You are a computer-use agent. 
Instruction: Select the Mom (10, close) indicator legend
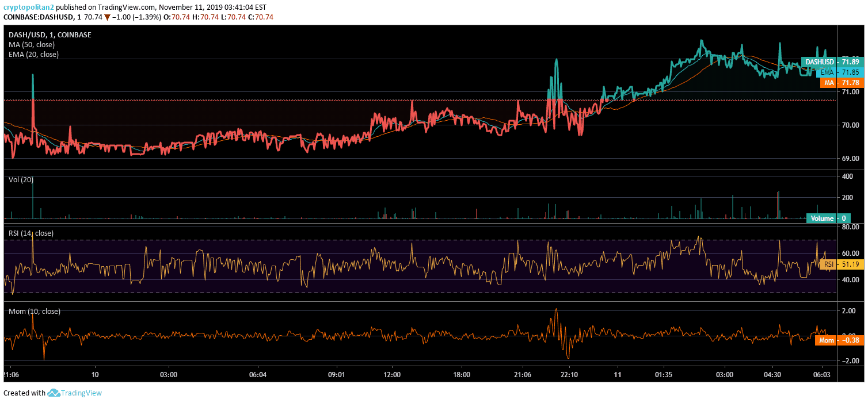(x=35, y=311)
